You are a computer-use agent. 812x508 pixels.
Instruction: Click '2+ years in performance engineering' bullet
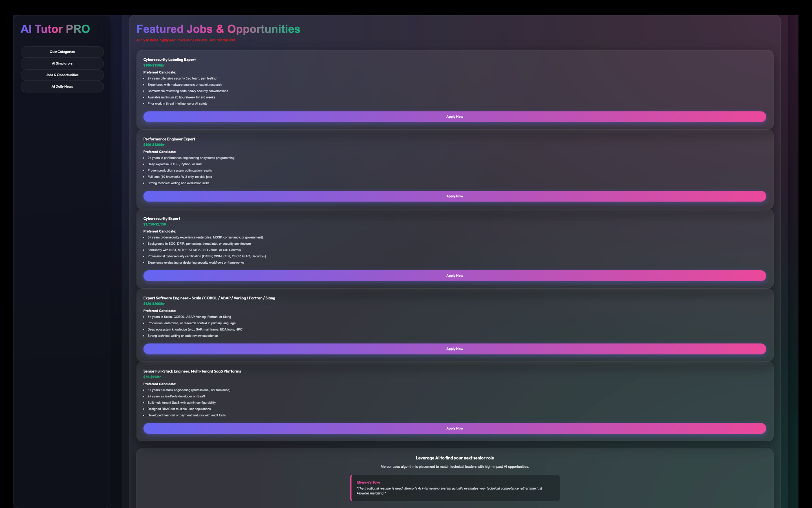[x=191, y=158]
